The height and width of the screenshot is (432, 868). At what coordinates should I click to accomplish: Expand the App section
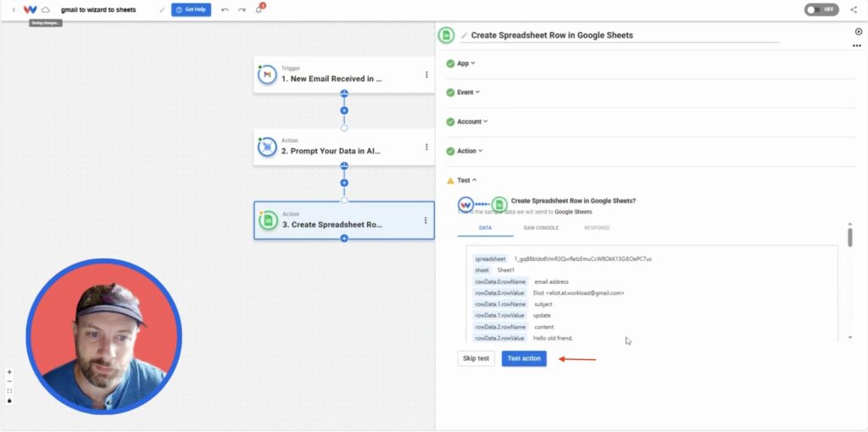[x=467, y=64]
